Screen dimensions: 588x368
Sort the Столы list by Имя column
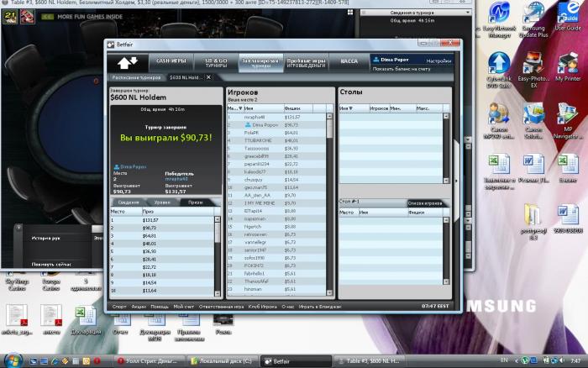click(354, 108)
